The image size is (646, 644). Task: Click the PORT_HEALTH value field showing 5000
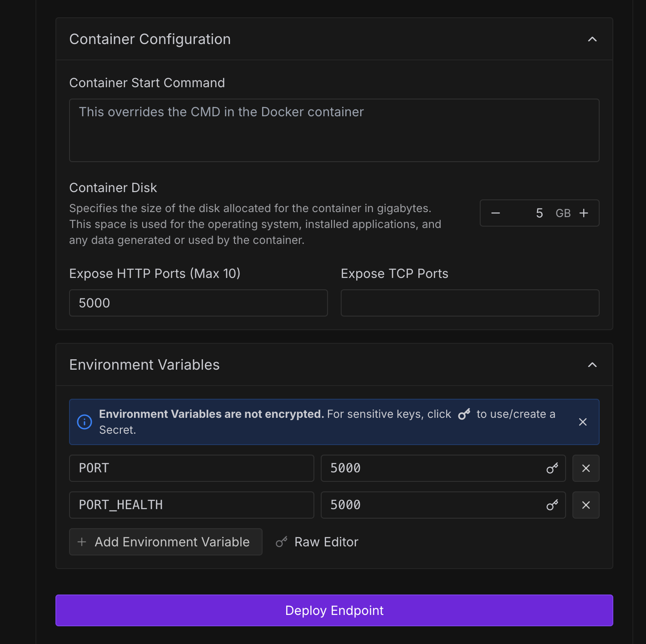pos(432,505)
